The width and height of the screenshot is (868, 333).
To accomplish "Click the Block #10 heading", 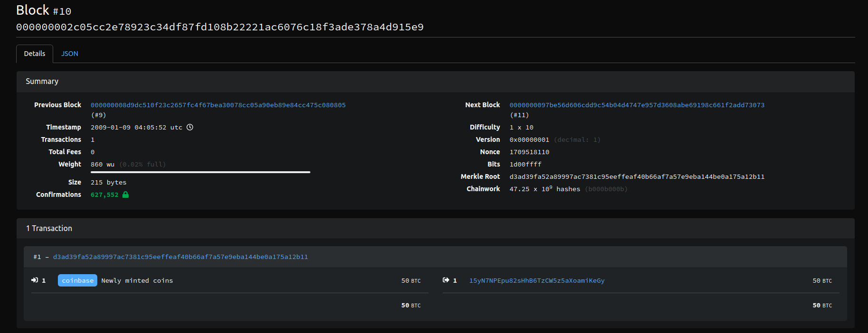I will (x=44, y=10).
